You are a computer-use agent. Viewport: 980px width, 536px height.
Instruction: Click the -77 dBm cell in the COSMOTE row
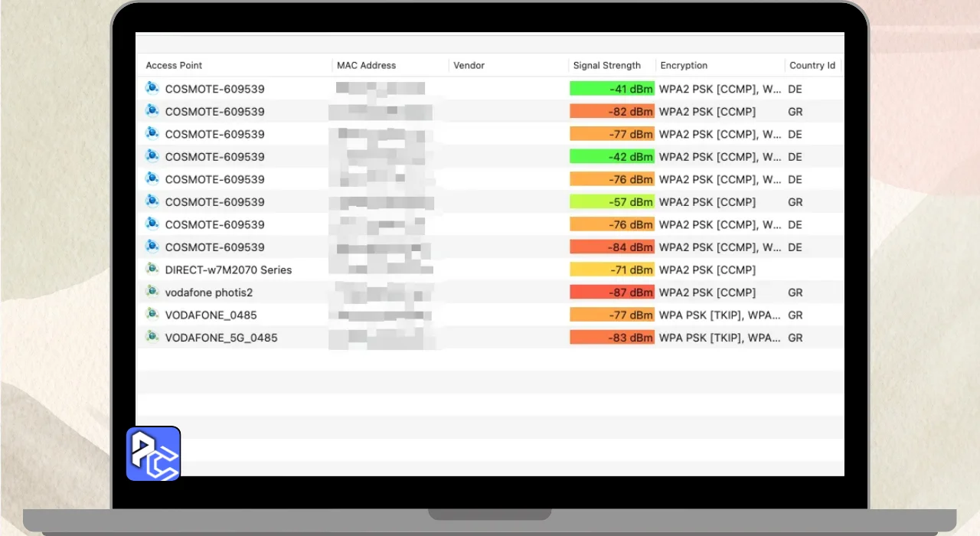pos(612,134)
